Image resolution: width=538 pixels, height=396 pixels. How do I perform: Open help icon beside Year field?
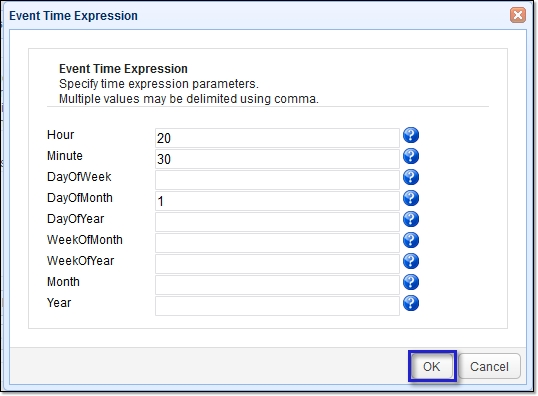(x=411, y=303)
